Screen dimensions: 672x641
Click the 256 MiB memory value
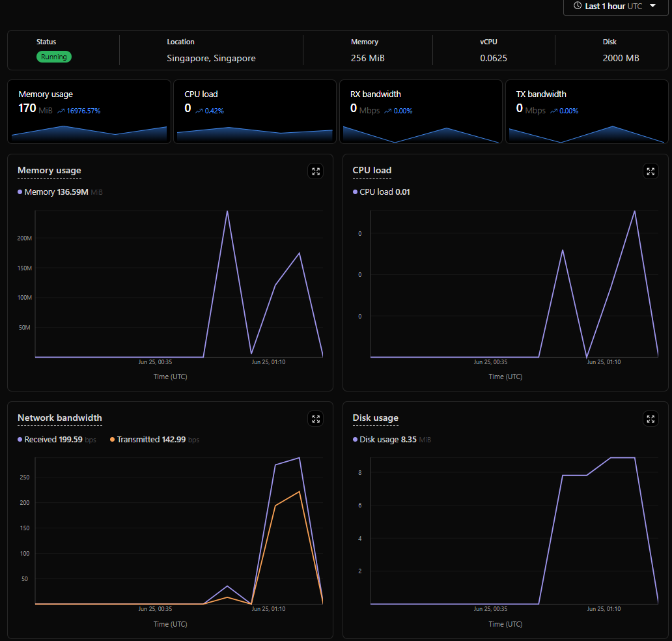click(368, 59)
